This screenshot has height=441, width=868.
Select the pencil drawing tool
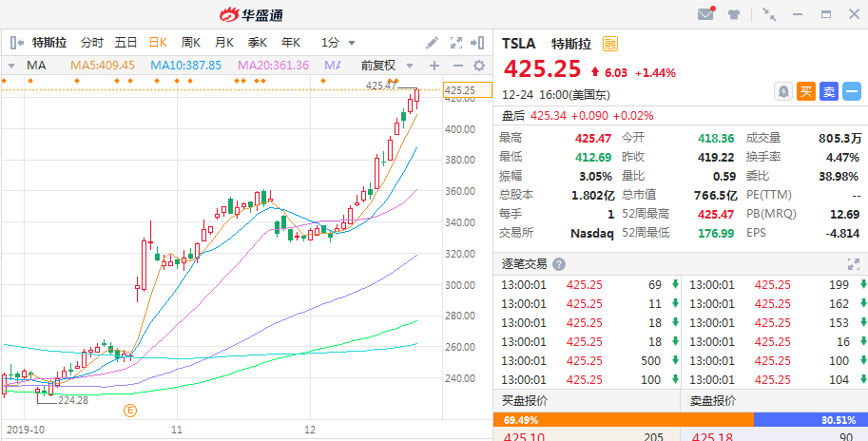[x=432, y=43]
